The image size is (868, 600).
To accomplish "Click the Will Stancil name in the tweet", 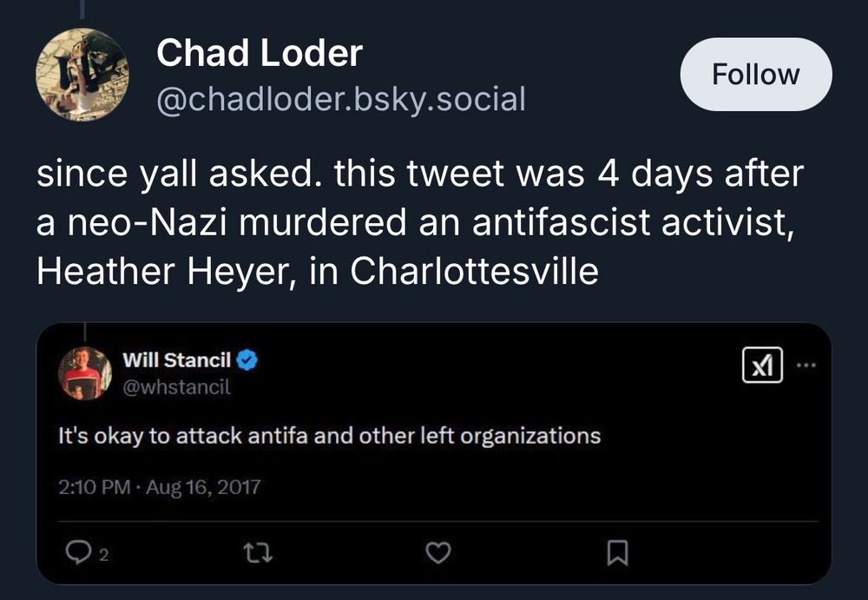I will [174, 360].
